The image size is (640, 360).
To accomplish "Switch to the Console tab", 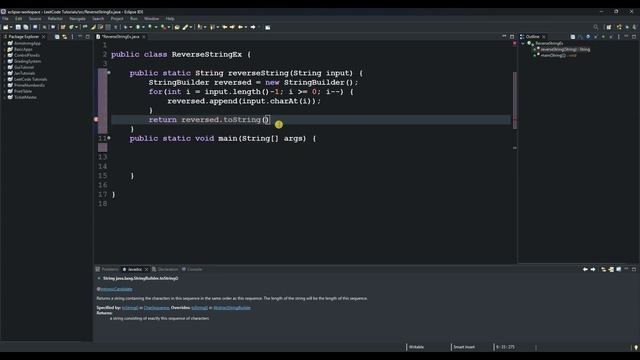I will click(x=192, y=269).
